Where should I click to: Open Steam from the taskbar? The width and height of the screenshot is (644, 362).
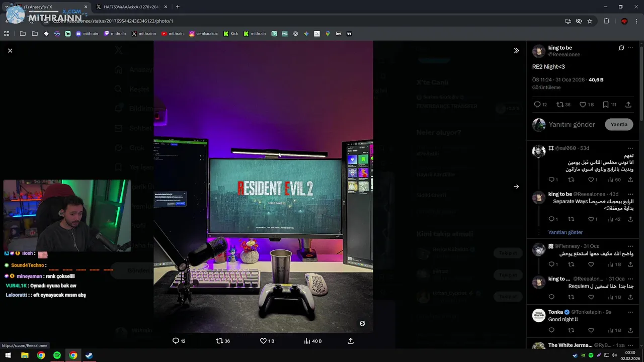[89, 355]
